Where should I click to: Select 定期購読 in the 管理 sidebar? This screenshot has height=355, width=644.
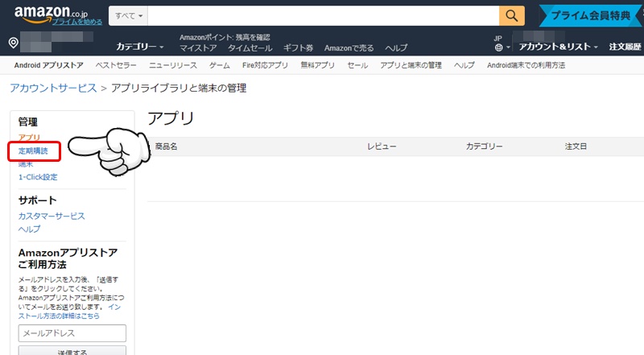[x=33, y=151]
